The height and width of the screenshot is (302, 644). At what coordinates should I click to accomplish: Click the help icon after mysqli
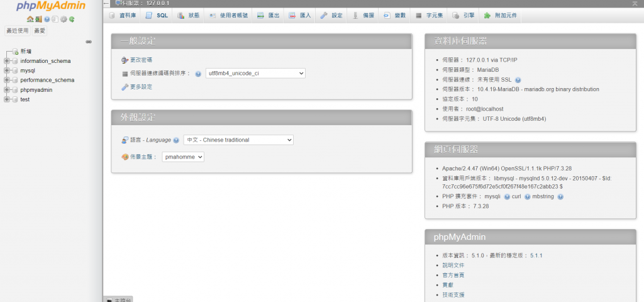pyautogui.click(x=507, y=197)
